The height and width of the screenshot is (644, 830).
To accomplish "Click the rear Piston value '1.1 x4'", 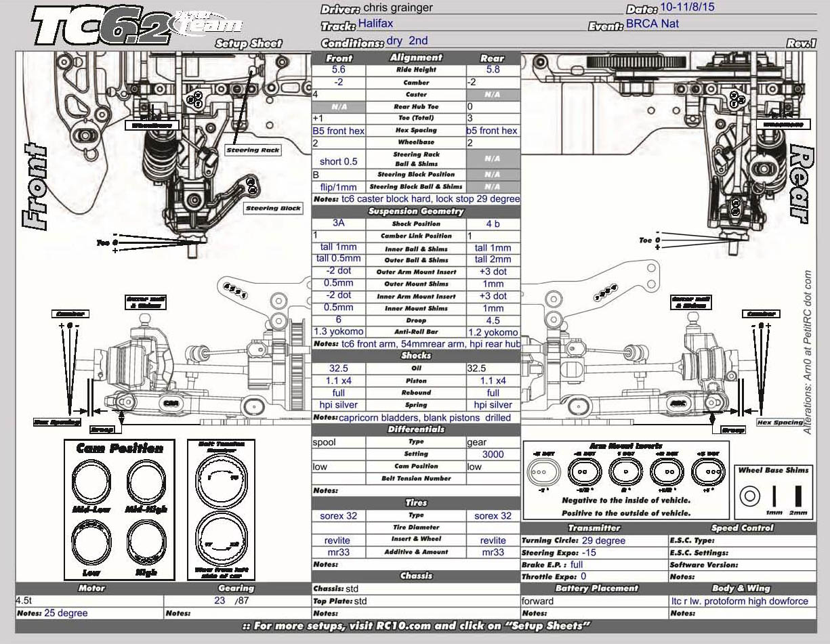I will (x=493, y=381).
